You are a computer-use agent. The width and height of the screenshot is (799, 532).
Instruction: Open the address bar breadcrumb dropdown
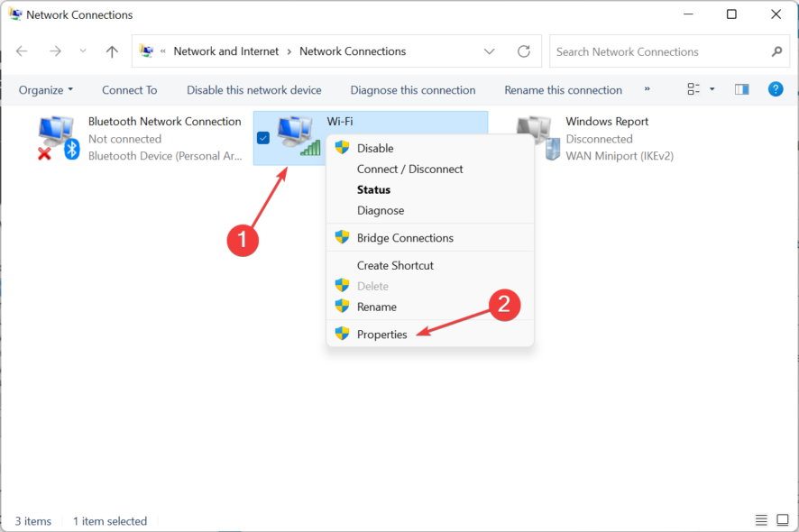click(x=489, y=51)
